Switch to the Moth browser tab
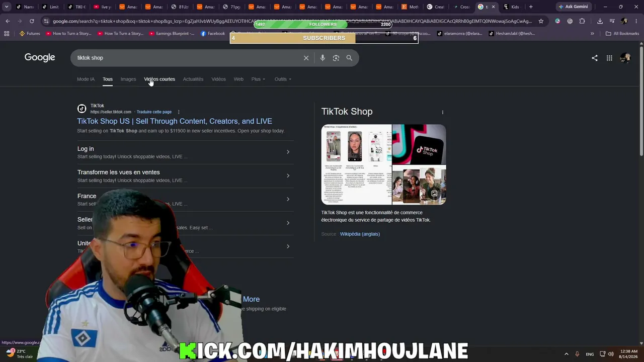The image size is (644, 362). point(410,7)
